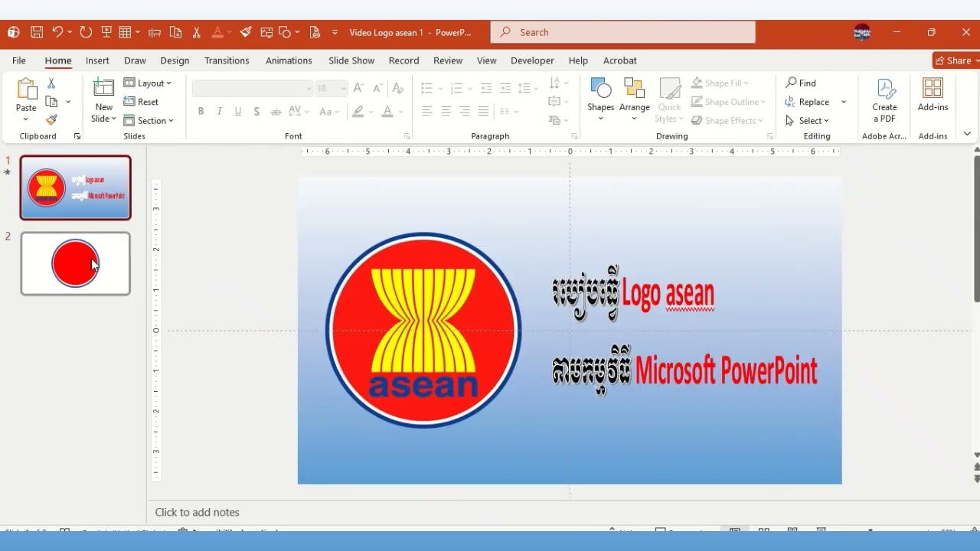
Task: Open the font name combo box
Action: click(253, 88)
